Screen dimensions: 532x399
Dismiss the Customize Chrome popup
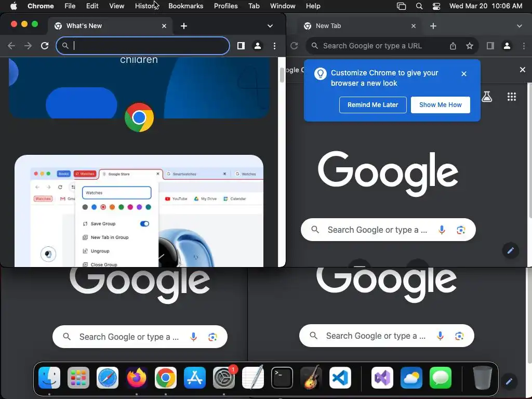pyautogui.click(x=464, y=74)
